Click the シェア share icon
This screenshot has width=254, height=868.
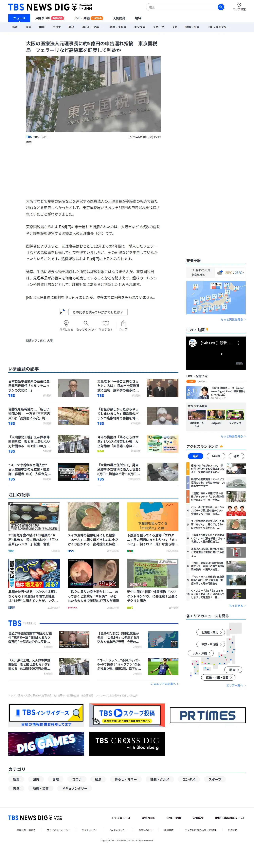tap(123, 323)
